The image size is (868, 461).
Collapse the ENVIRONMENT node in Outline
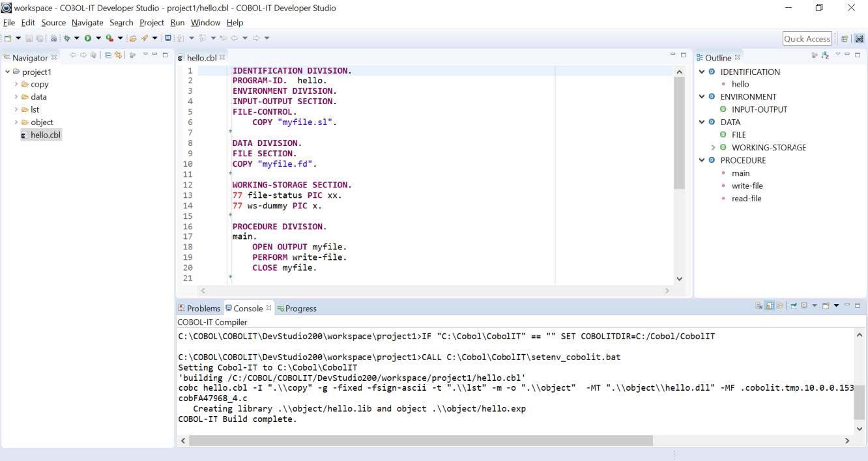click(x=702, y=96)
